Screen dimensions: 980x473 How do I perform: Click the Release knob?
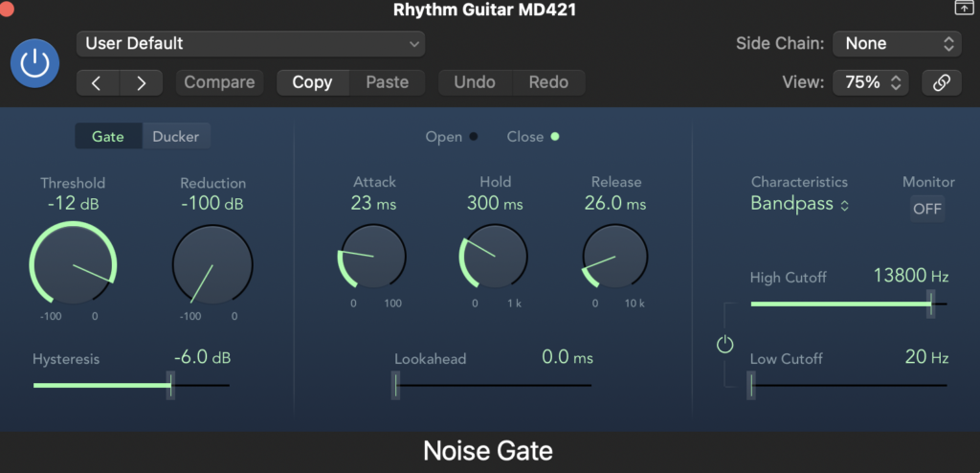(x=615, y=257)
